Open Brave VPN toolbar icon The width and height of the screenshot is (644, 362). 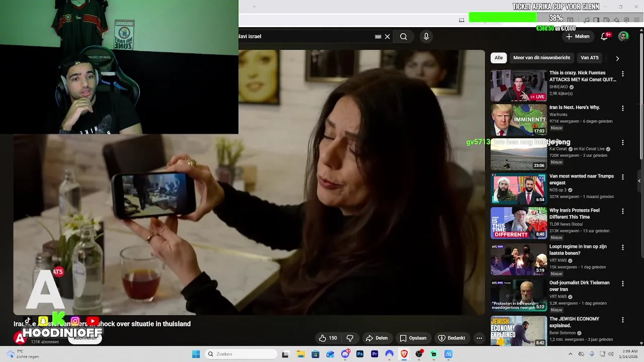tap(626, 20)
